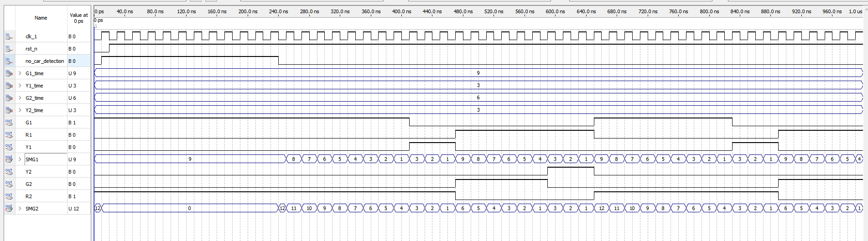
Task: Select the R1 output signal name
Action: coord(29,135)
